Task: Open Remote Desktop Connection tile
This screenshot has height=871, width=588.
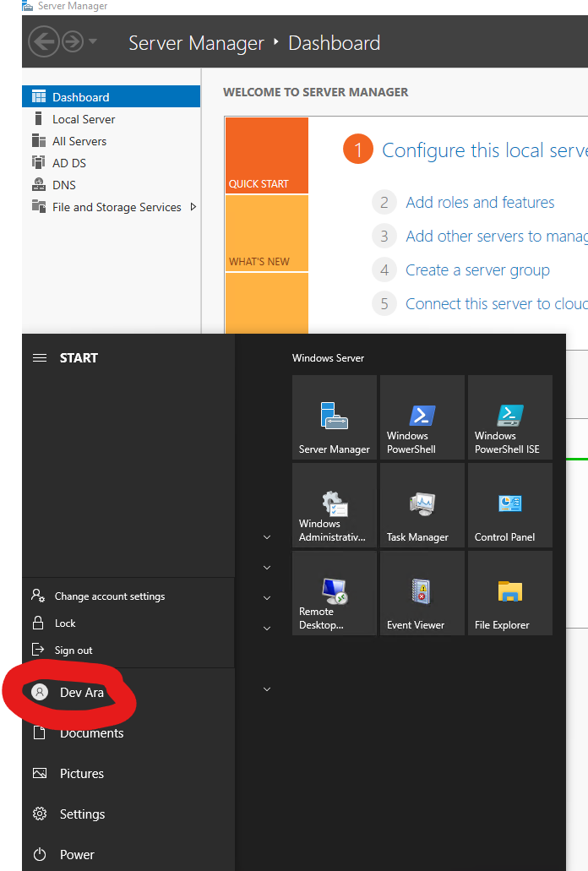Action: click(x=335, y=593)
